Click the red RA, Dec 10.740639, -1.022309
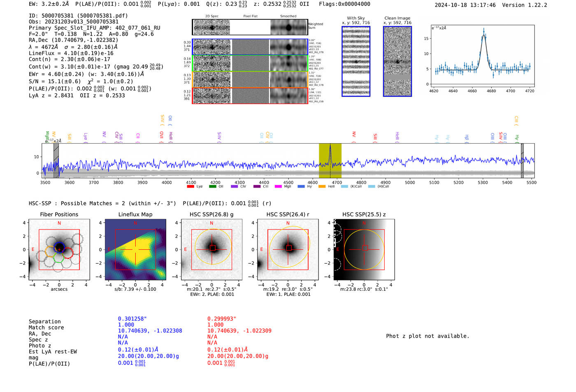Image resolution: width=576 pixels, height=392 pixels. [x=239, y=331]
